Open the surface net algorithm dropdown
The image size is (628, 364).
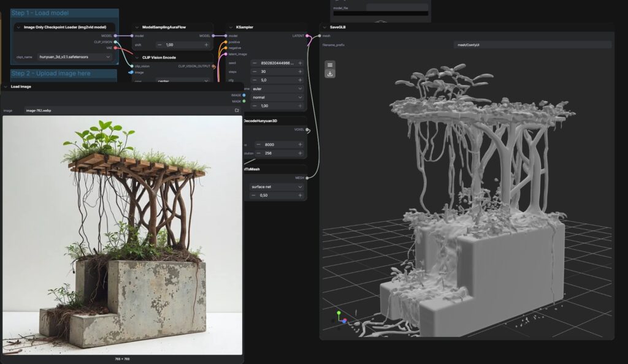277,186
